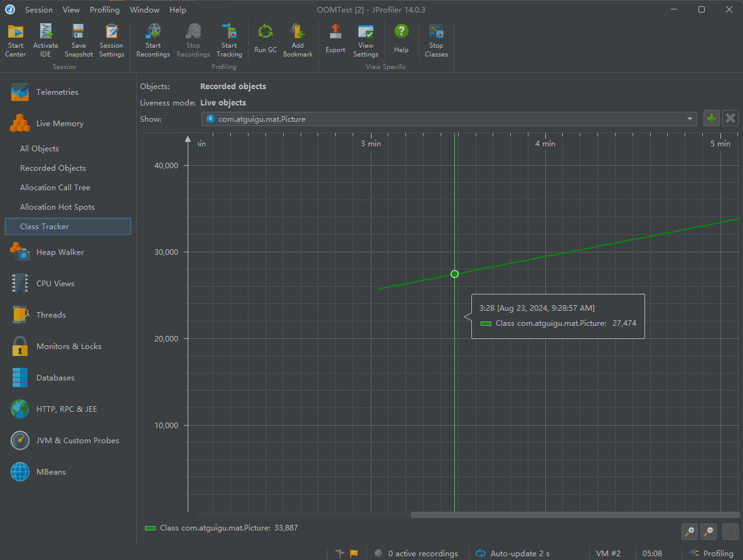Viewport: 743px width, 560px height.
Task: Click the Profiling status indicator
Action: [x=711, y=553]
